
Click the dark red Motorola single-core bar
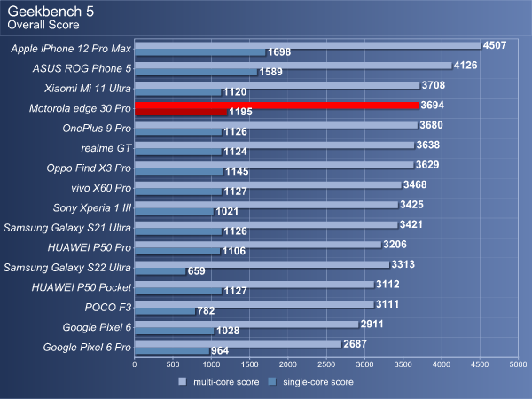coord(181,112)
